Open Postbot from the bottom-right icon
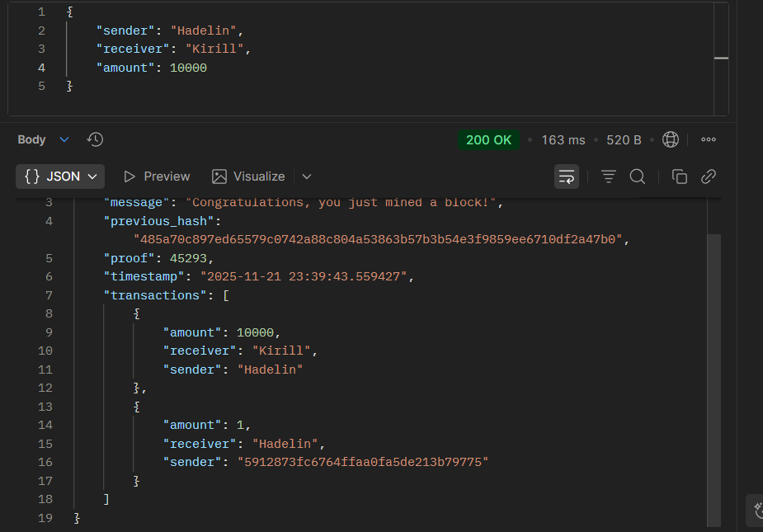 (756, 511)
